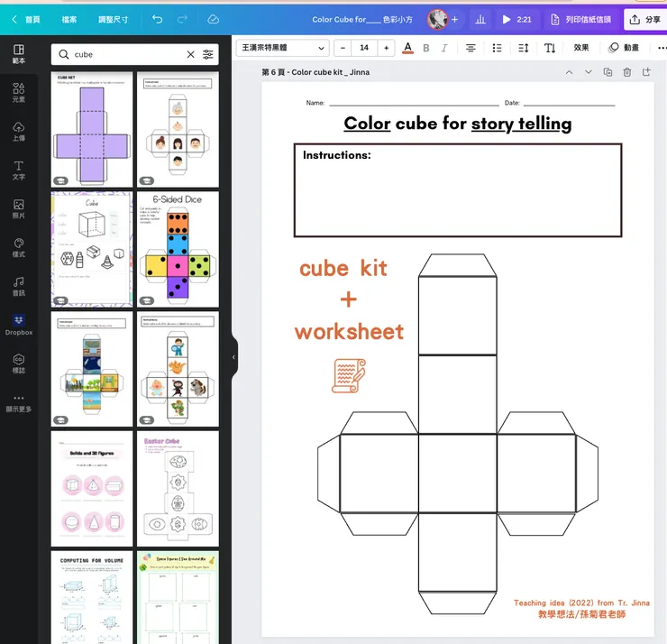This screenshot has width=667, height=644.
Task: Add a new page after page 6
Action: click(x=646, y=72)
